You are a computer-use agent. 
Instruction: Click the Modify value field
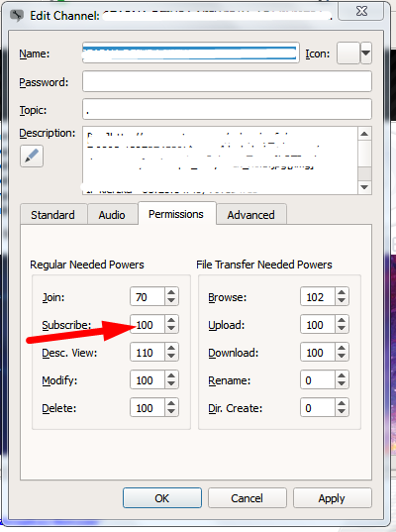148,380
